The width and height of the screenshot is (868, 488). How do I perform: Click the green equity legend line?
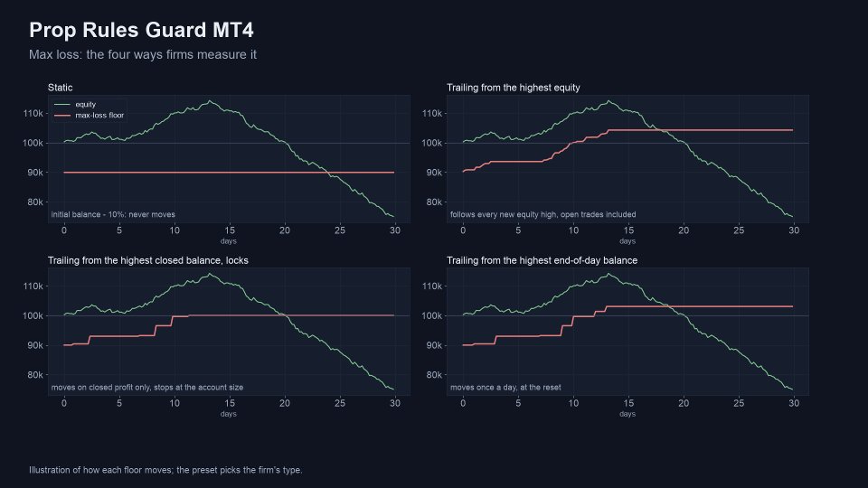pyautogui.click(x=62, y=105)
